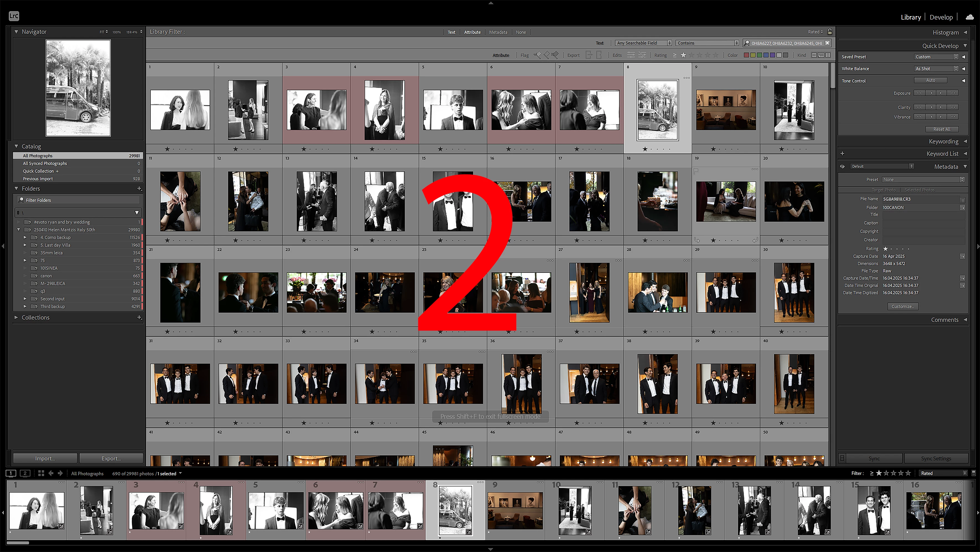Click the Import button
This screenshot has height=552, width=980.
click(x=45, y=458)
